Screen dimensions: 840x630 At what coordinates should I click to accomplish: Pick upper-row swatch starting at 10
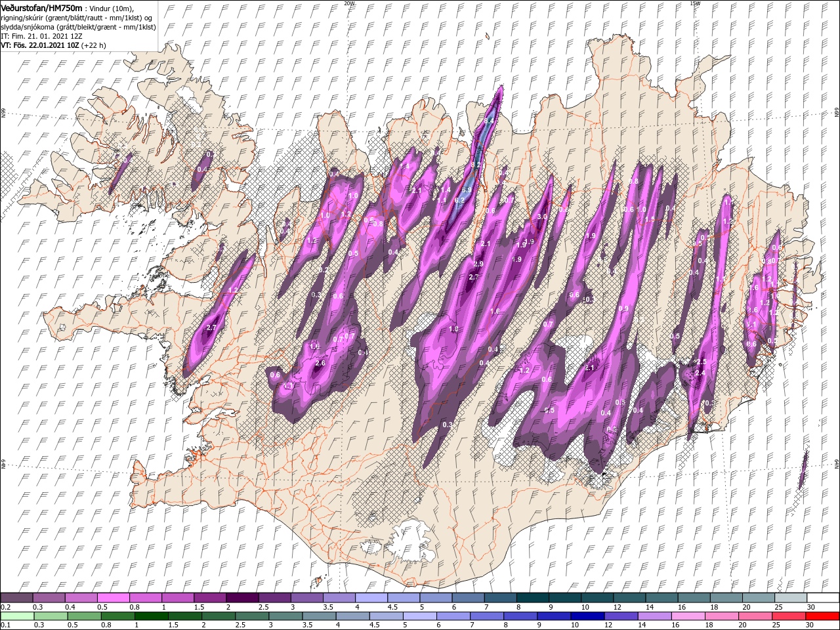597,597
